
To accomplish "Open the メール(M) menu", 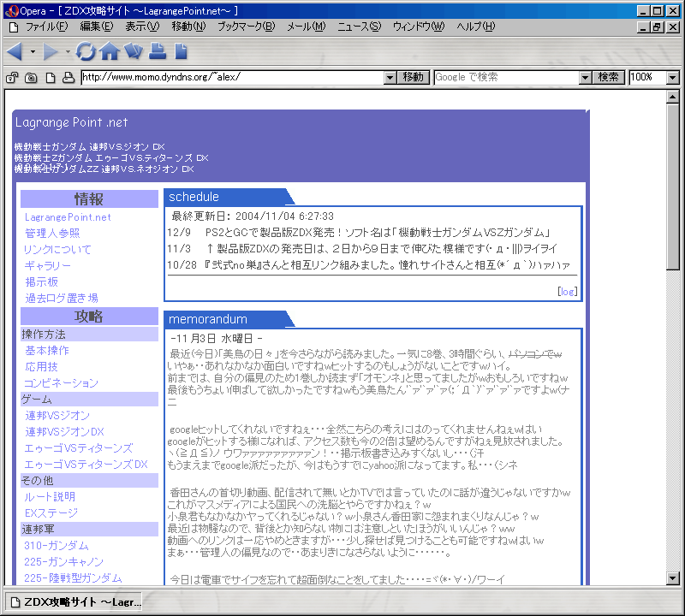I will pos(307,27).
